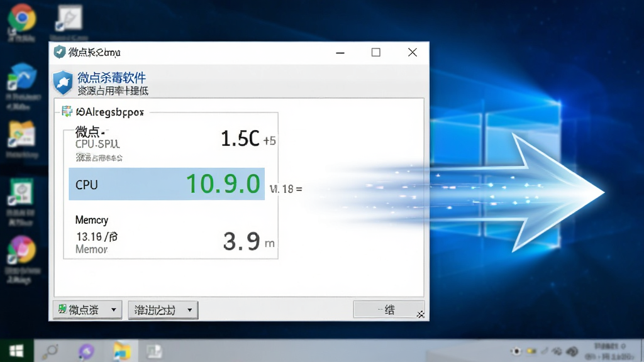Click the CPU-SPU text line

point(97,144)
